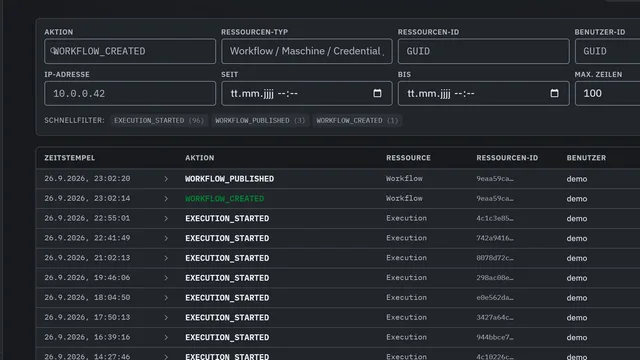This screenshot has height=360, width=640.
Task: Apply the WORKFLOW_CREATED (1) quick filter
Action: [357, 120]
